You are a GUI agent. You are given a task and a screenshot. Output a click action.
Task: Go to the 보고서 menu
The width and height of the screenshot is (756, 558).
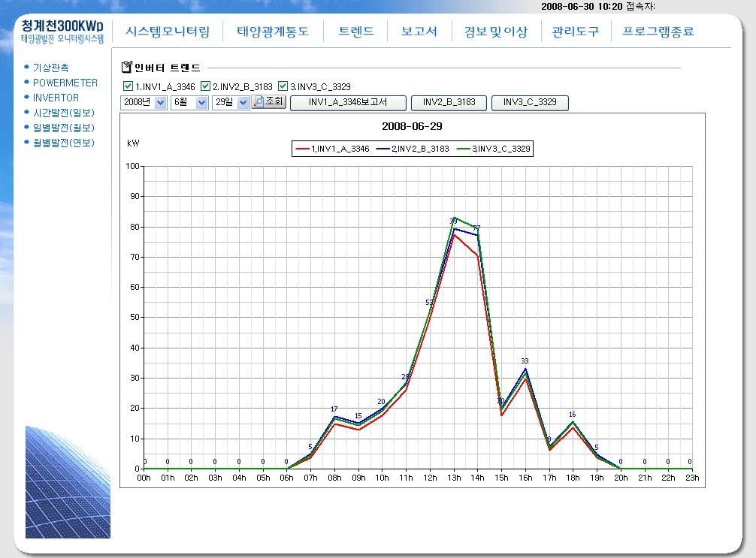419,32
